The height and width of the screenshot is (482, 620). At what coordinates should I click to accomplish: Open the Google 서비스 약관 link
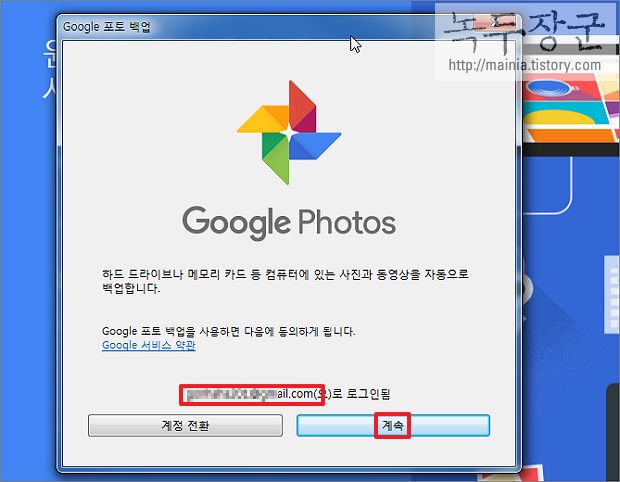(149, 345)
